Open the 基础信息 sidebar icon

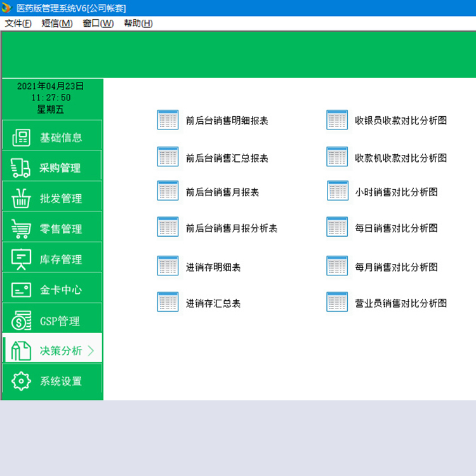(21, 138)
